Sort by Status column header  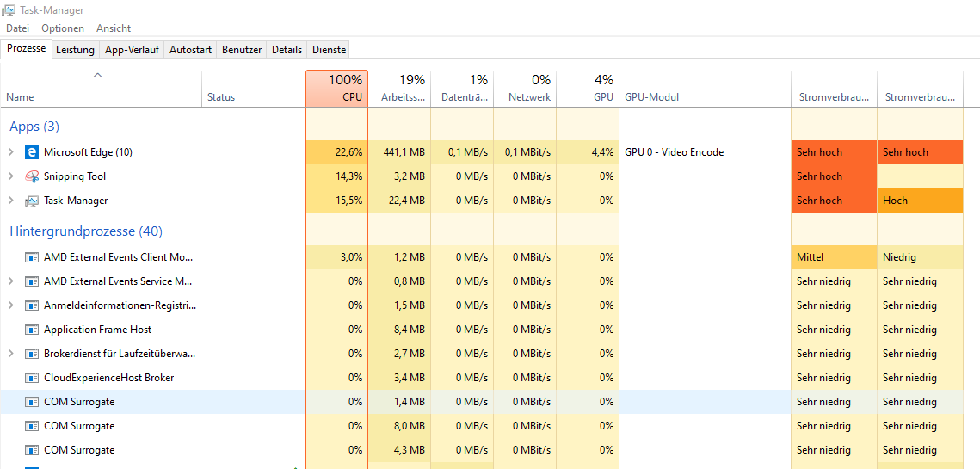(254, 89)
